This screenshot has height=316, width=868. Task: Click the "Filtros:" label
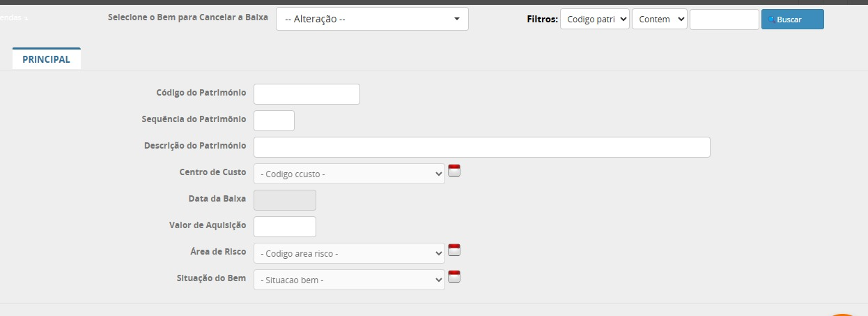click(542, 20)
